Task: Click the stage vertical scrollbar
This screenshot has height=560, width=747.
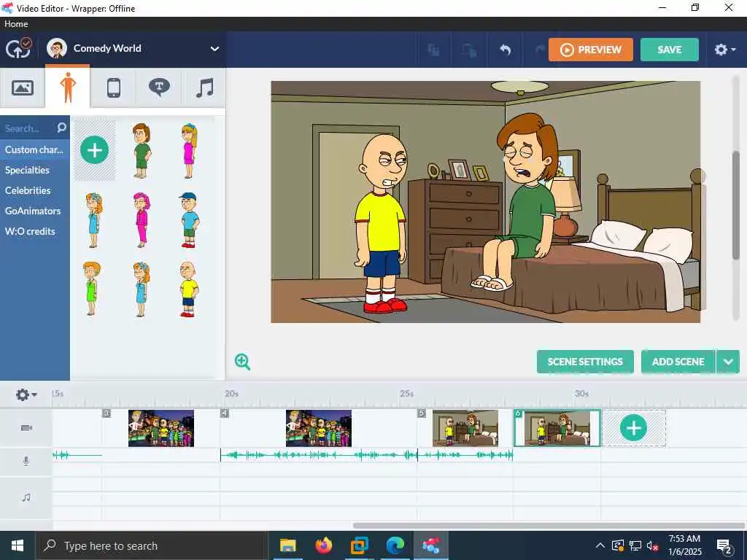Action: coord(736,205)
